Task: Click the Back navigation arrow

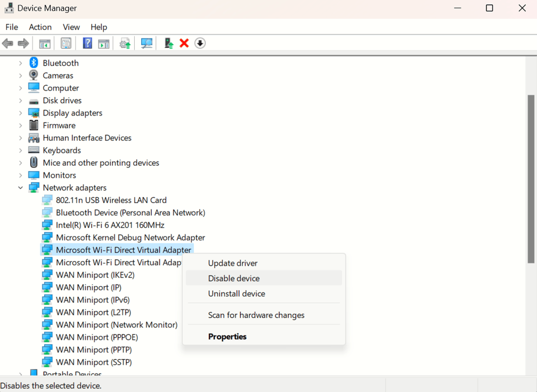Action: [7, 43]
